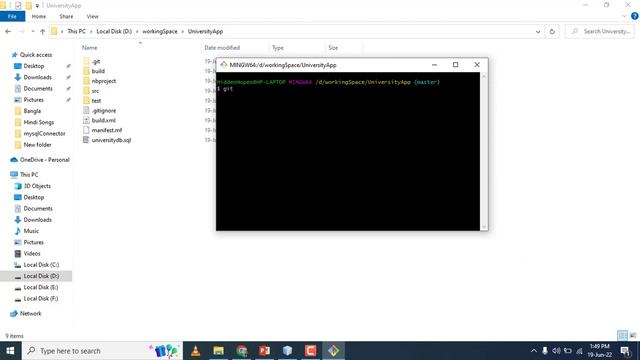
Task: Select This PC in navigation pane
Action: pos(29,175)
